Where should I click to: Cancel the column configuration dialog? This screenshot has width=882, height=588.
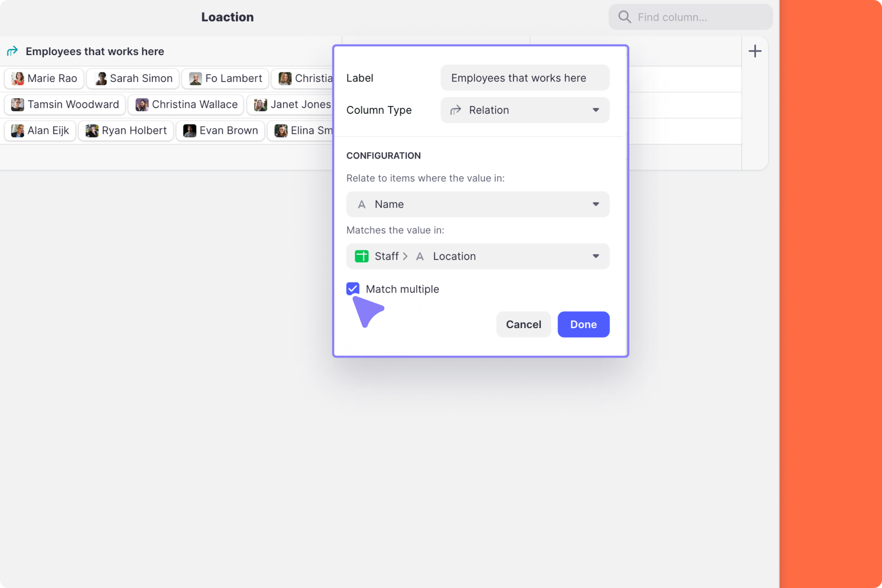point(523,324)
